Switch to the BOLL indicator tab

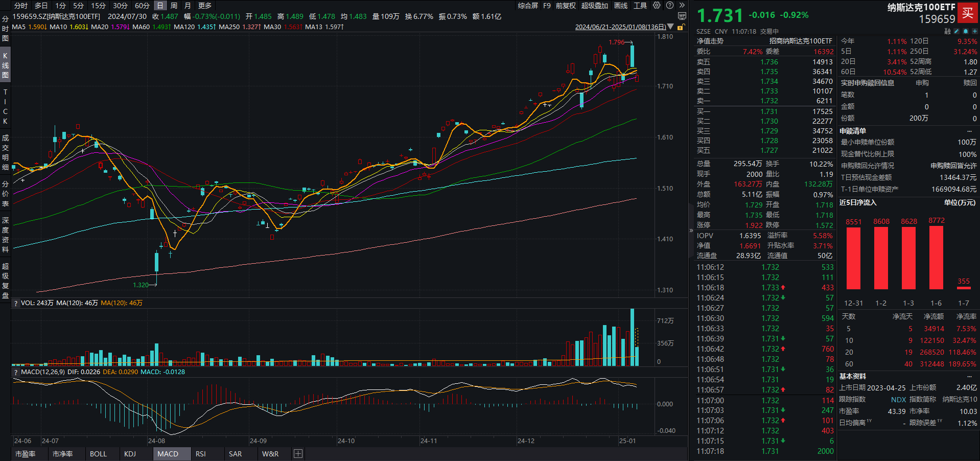[98, 454]
